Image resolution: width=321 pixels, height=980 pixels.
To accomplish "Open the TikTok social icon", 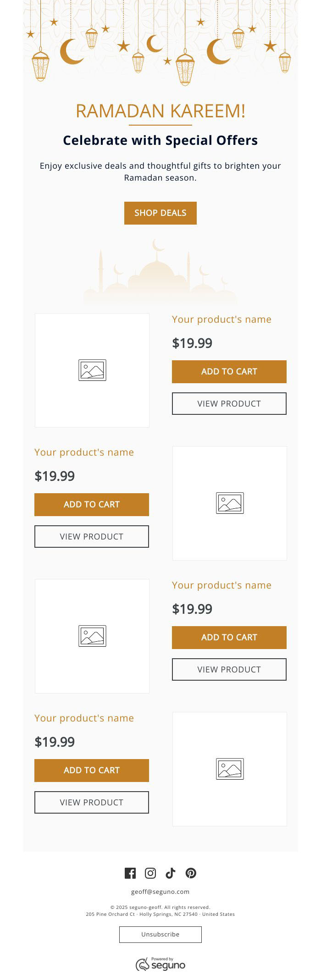I will pyautogui.click(x=171, y=873).
